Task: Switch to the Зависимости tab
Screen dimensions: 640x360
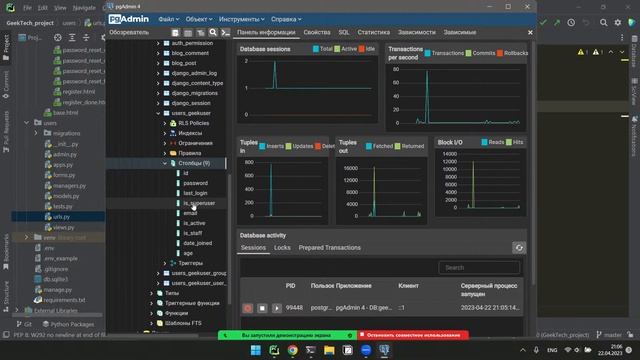Action: click(417, 32)
